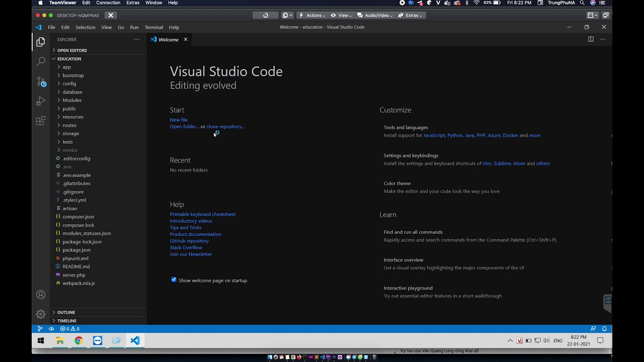This screenshot has height=362, width=644.
Task: Click the ENG language indicator in the taskbar
Action: click(x=558, y=340)
